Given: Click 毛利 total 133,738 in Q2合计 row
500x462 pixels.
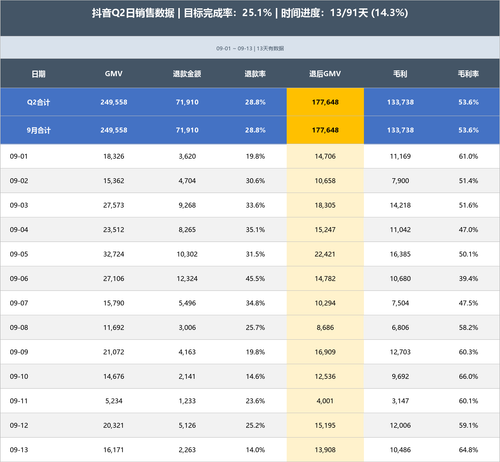Looking at the screenshot, I should pos(400,102).
